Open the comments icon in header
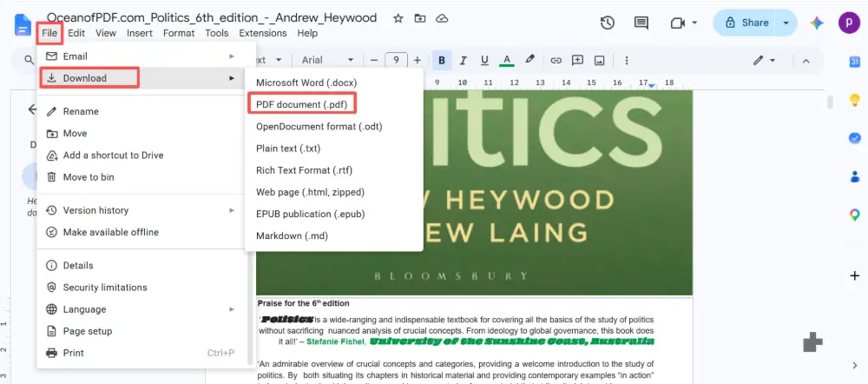 [641, 23]
